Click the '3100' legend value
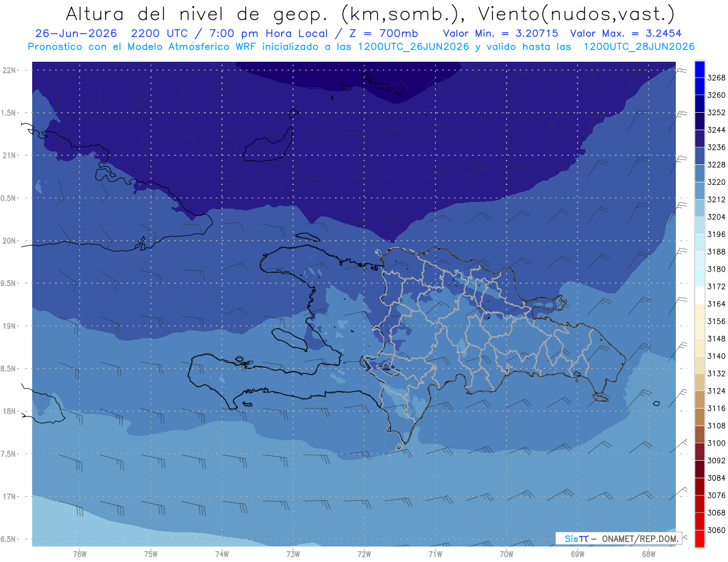 coord(716,443)
